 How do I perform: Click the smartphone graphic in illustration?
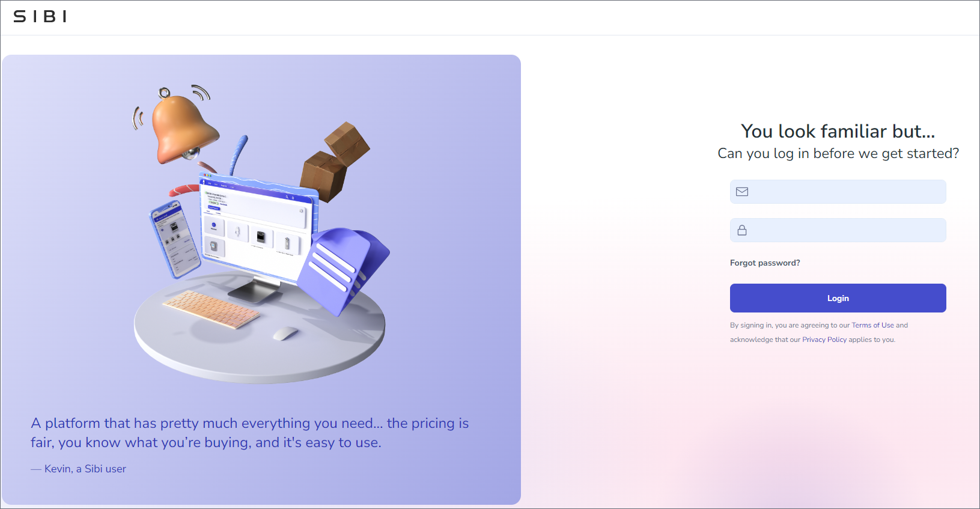175,240
